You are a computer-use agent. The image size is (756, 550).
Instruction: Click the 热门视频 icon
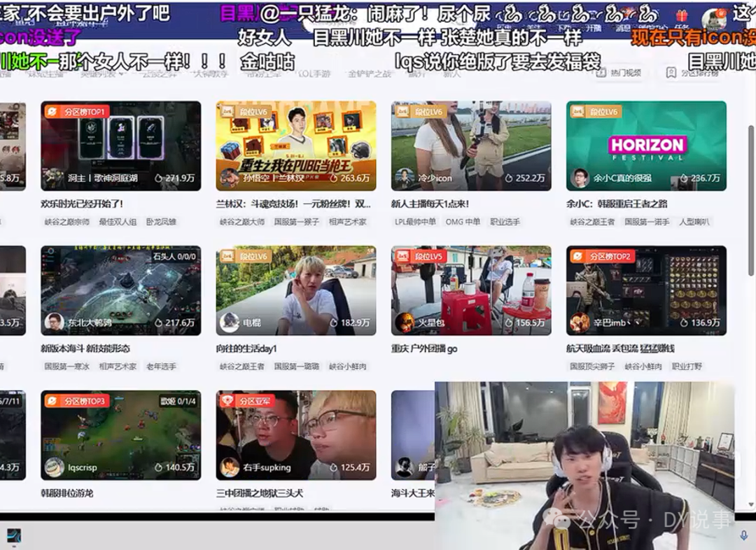[601, 73]
